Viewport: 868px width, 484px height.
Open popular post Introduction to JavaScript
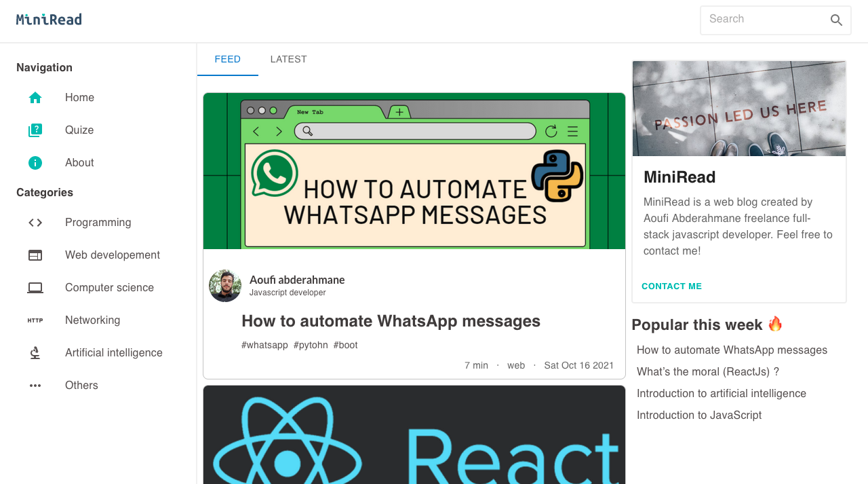(x=699, y=415)
